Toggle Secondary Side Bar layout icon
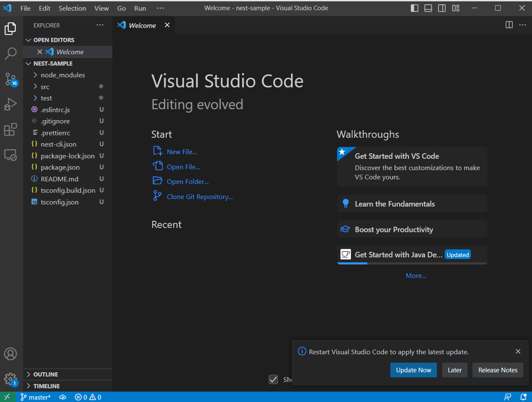 (x=442, y=8)
